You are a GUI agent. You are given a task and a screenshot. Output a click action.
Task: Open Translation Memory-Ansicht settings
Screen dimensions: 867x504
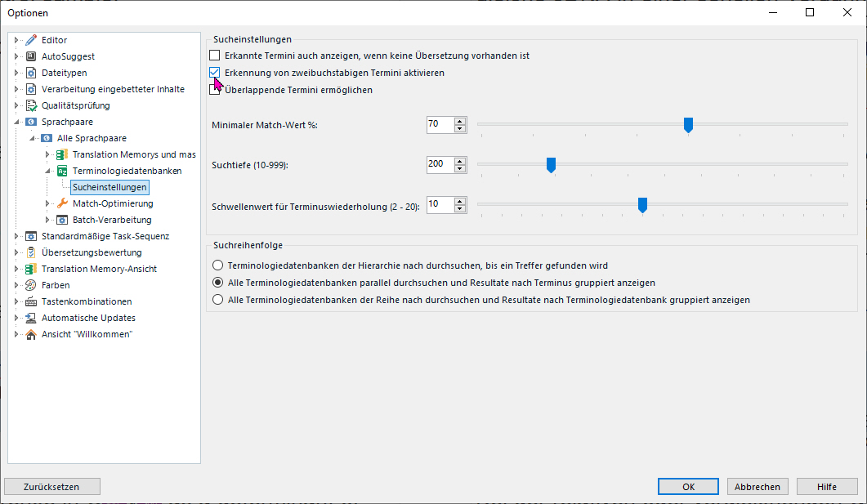(x=99, y=269)
